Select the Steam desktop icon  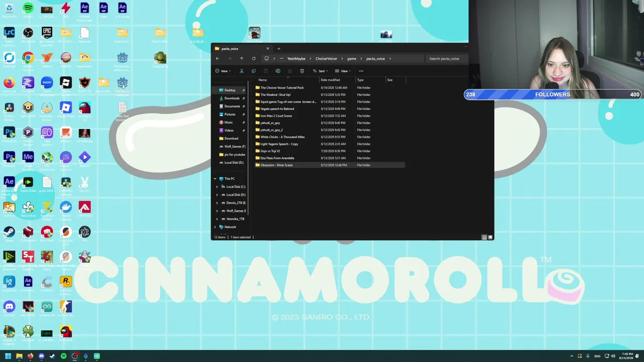9,232
